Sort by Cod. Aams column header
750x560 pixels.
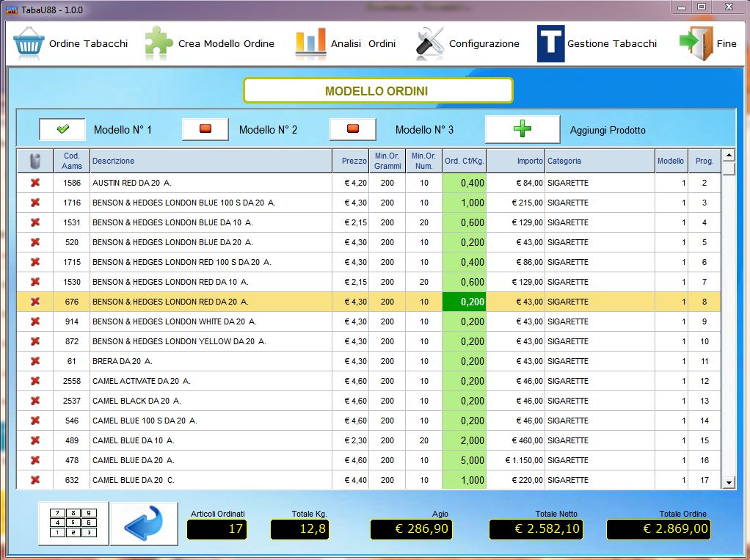point(72,161)
